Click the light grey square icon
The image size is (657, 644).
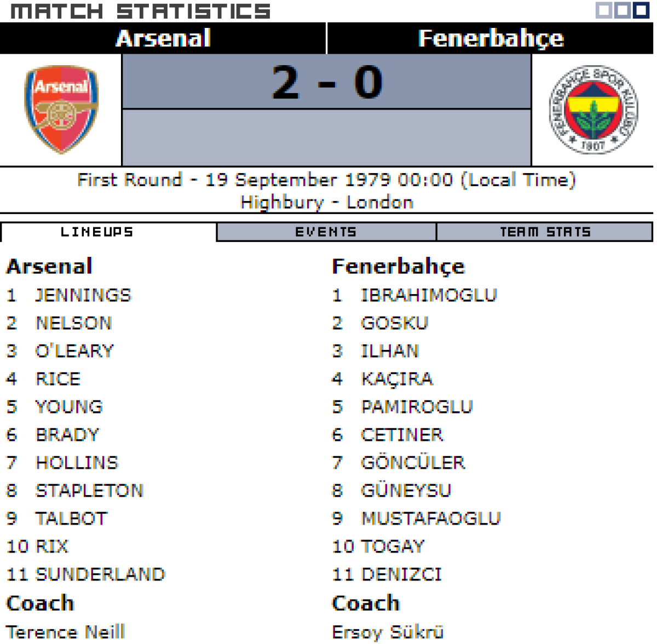604,10
